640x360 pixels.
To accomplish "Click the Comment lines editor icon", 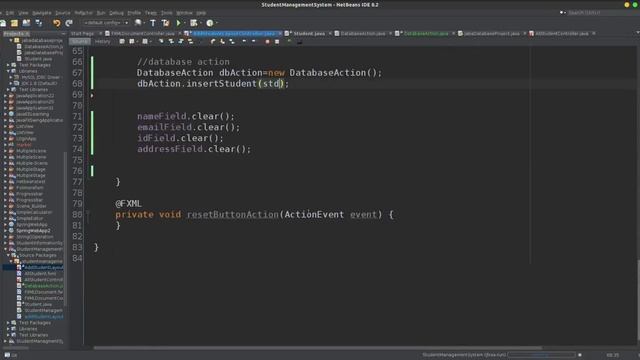I will (289, 41).
